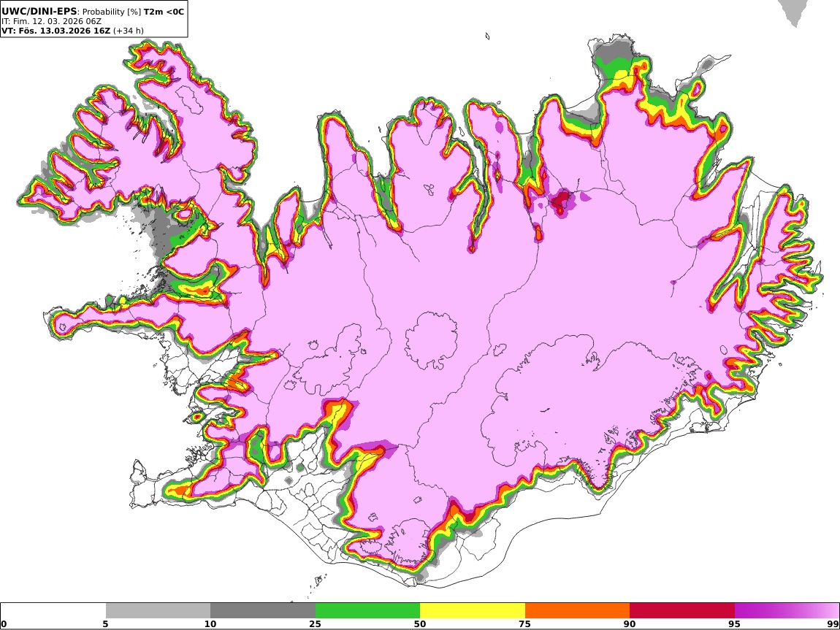Click the '(+34 h)' forecast offset text
The image size is (840, 630).
click(128, 31)
